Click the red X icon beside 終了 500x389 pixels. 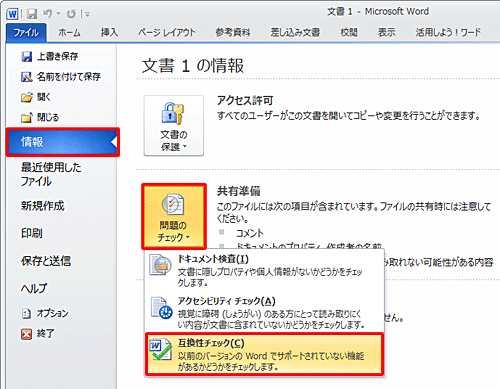coord(26,334)
